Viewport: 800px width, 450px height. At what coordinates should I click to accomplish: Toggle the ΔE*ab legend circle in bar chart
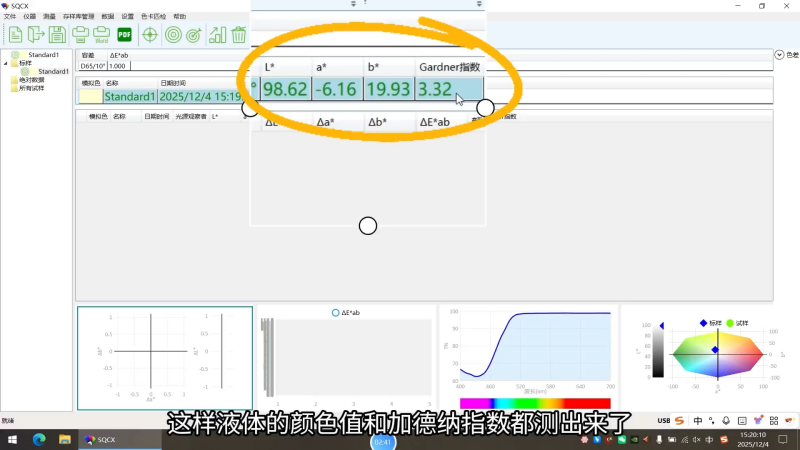[x=335, y=312]
